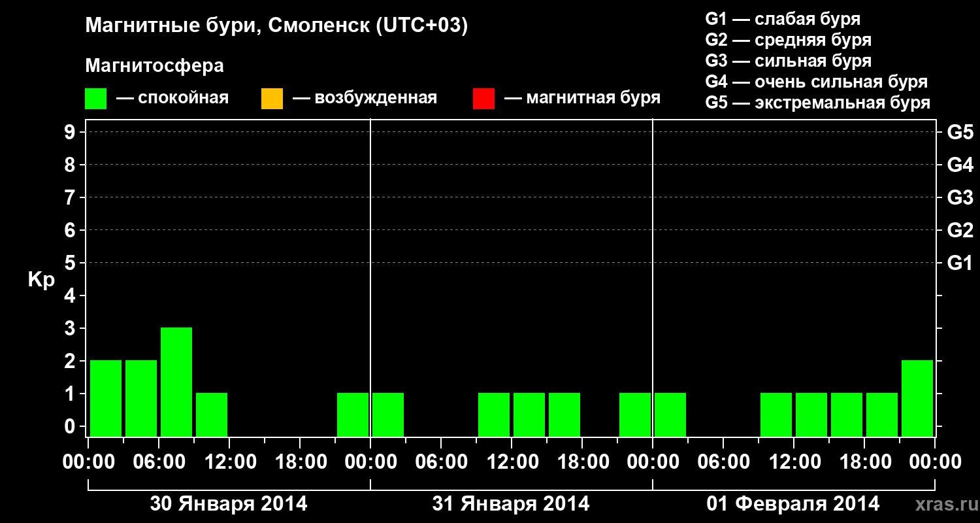Click the '— возбужденная' legend label
The width and height of the screenshot is (980, 523).
pos(365,98)
